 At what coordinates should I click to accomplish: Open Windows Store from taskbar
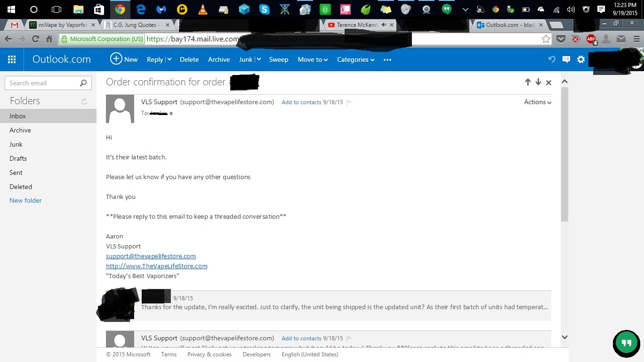coord(99,9)
